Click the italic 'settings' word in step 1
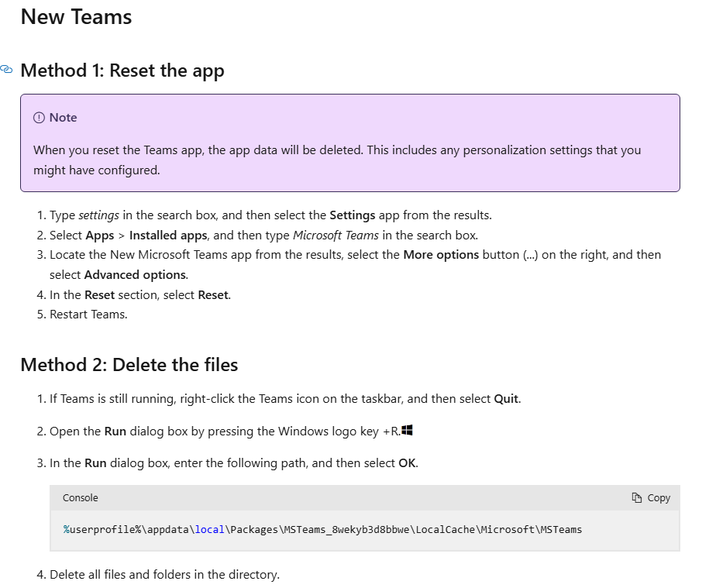Screen dimensions: 709x588 click(x=98, y=215)
